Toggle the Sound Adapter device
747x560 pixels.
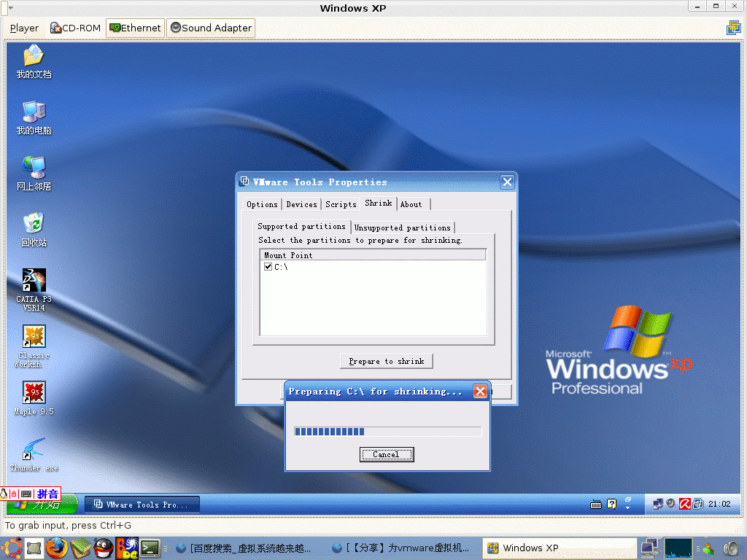(x=211, y=28)
